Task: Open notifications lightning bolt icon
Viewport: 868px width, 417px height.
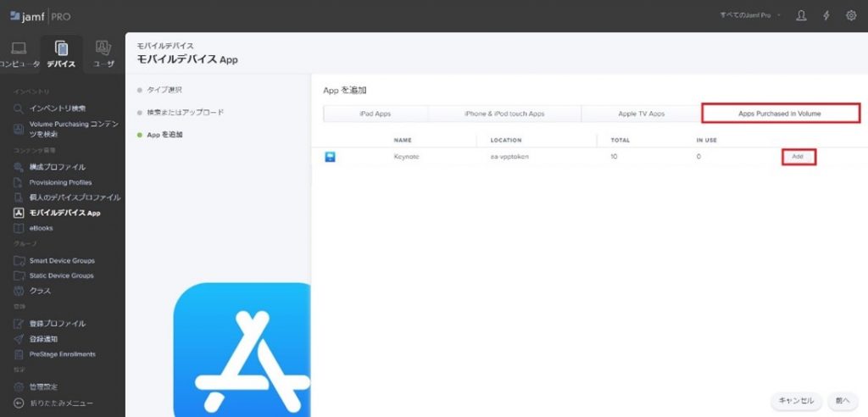Action: pyautogui.click(x=826, y=15)
